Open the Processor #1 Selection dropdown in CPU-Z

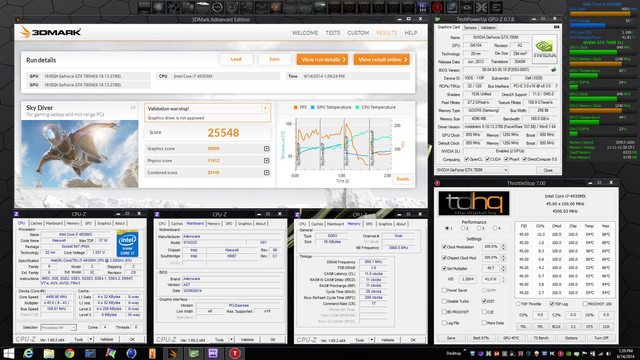click(59, 327)
